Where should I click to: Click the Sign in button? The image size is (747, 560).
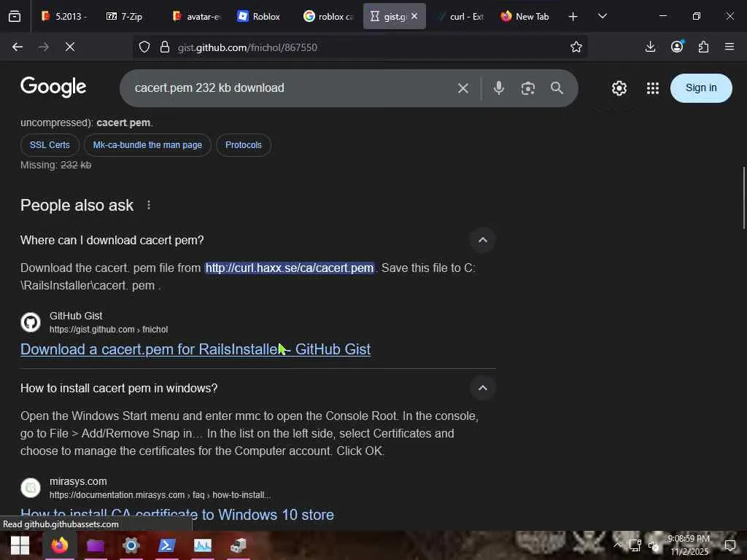pos(701,88)
